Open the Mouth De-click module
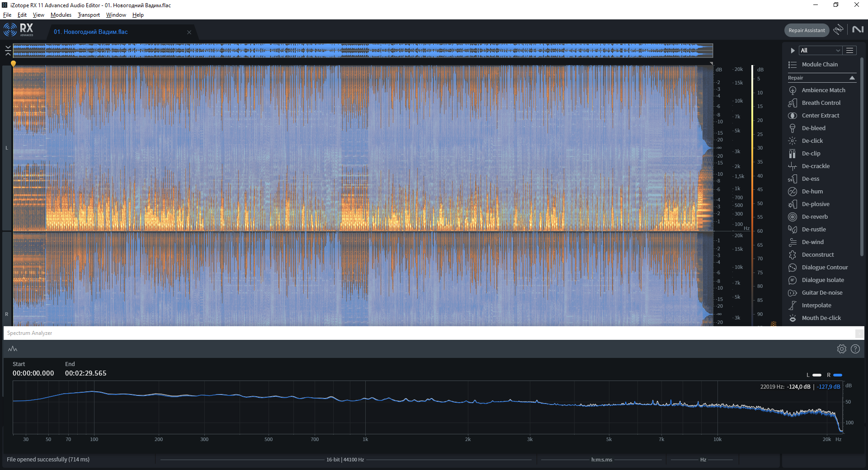Screen dimensions: 868x470 point(822,318)
